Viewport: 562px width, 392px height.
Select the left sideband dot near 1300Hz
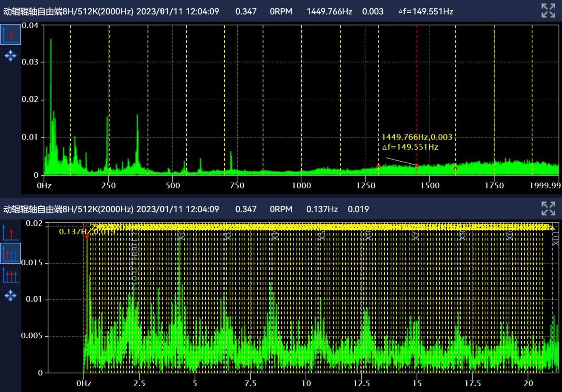[378, 165]
